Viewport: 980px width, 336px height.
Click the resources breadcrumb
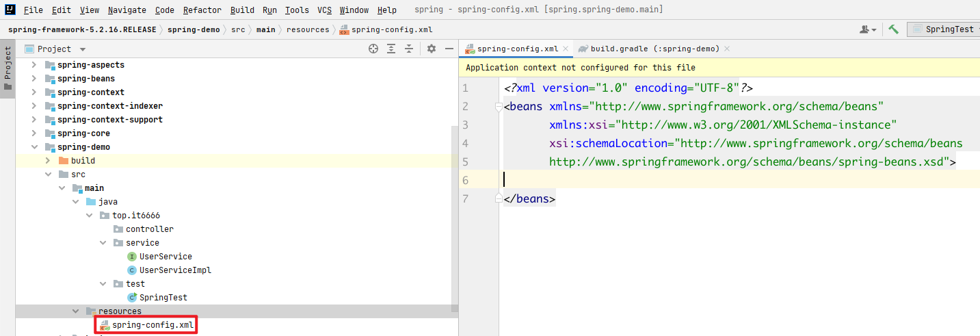[308, 29]
